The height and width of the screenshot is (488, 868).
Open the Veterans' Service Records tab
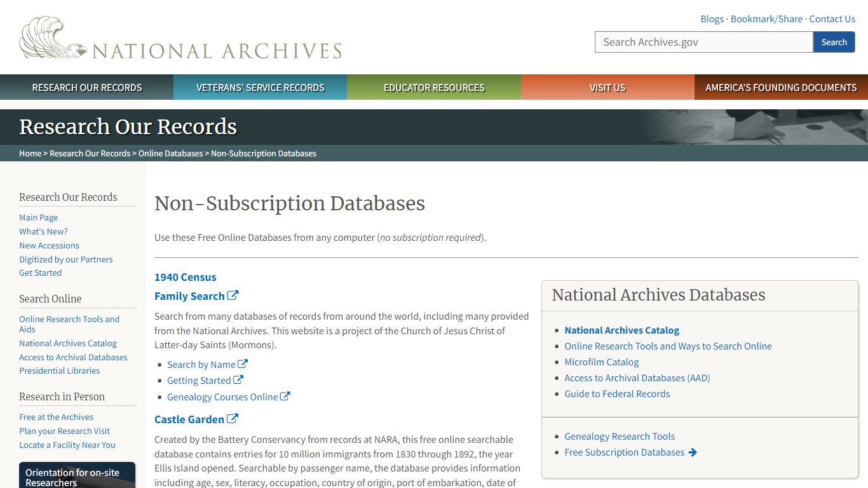pos(261,87)
